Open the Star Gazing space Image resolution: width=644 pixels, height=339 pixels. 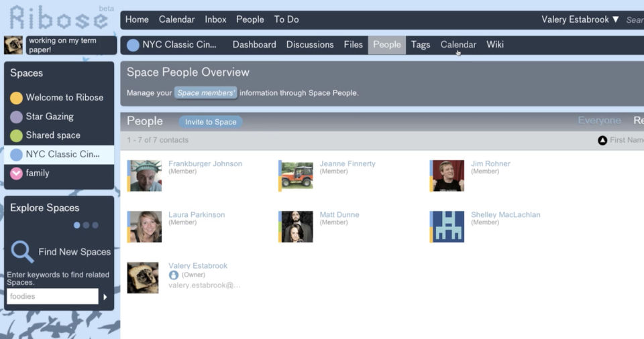[x=50, y=117]
